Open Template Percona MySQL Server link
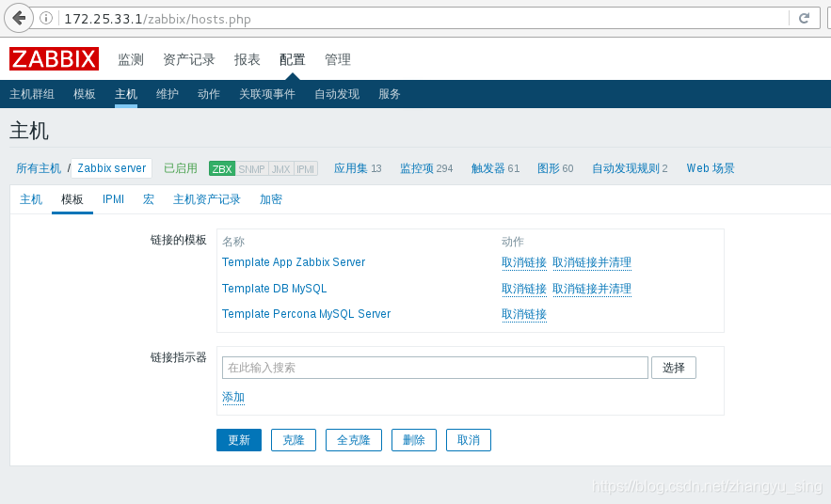Screen dimensions: 831x504 click(306, 314)
